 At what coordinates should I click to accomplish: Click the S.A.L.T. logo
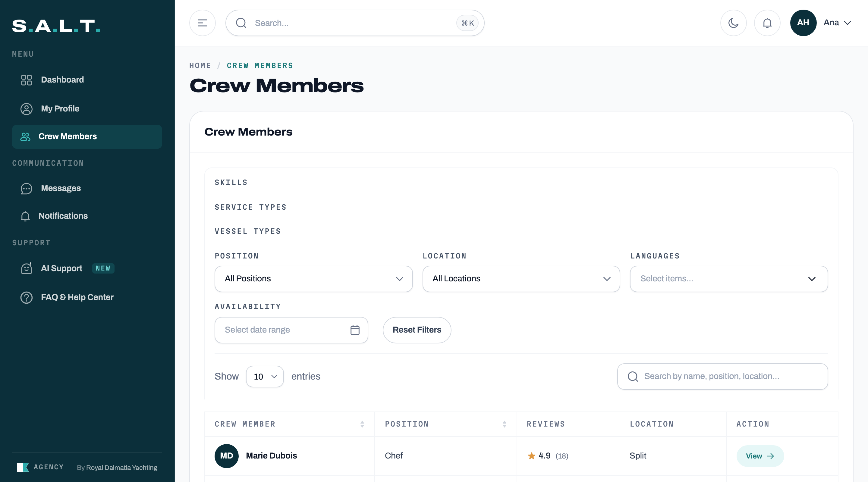(56, 26)
